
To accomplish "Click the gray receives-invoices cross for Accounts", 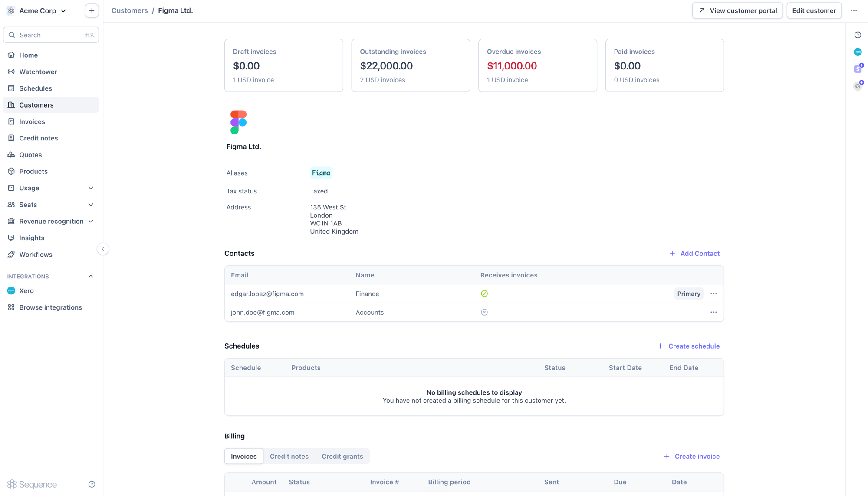I will coord(484,312).
